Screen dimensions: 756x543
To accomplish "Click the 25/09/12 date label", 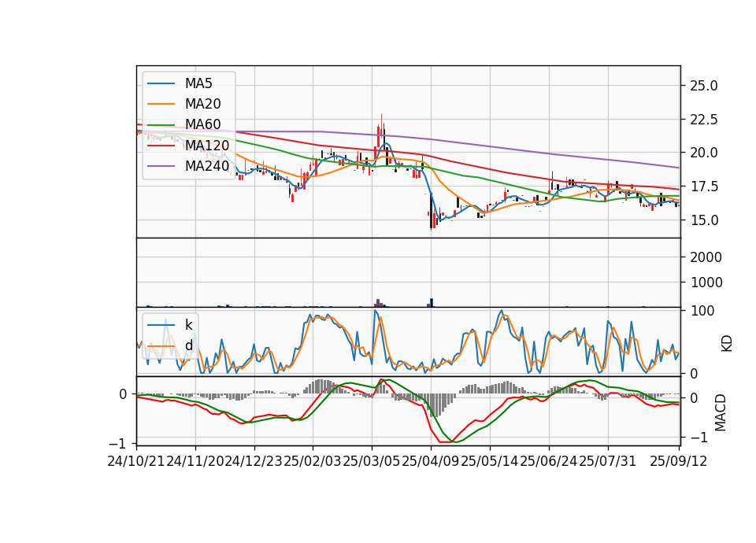I will tap(678, 461).
